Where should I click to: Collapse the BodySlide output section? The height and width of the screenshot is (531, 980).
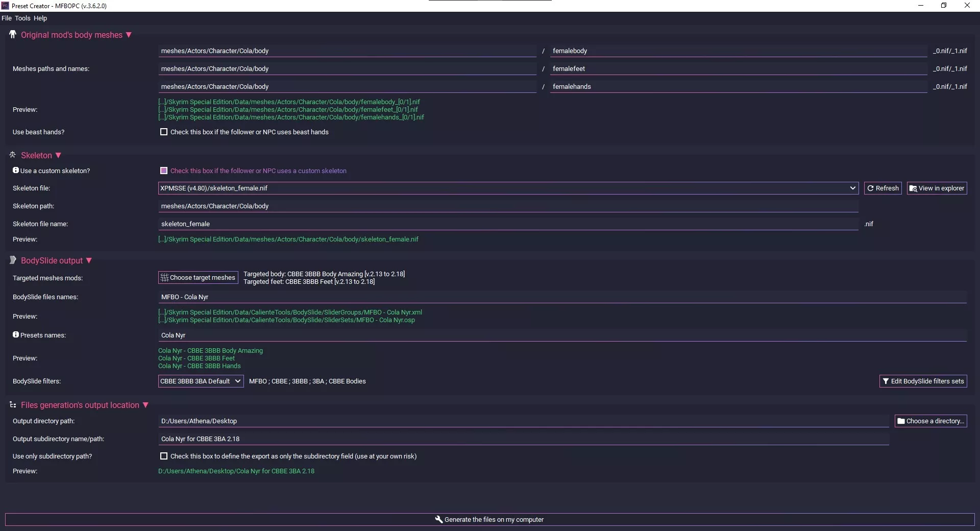pyautogui.click(x=89, y=260)
